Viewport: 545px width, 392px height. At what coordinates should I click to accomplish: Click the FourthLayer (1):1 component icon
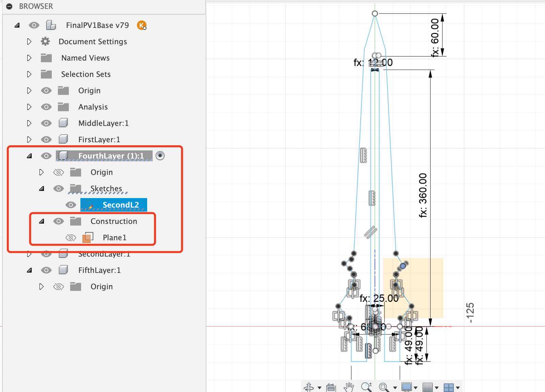(x=63, y=156)
